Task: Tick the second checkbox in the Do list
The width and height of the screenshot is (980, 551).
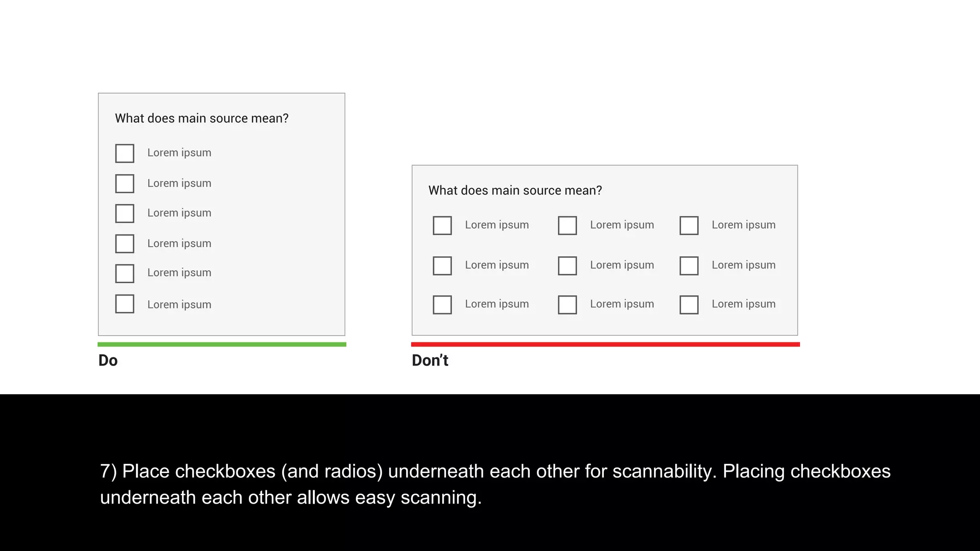Action: pos(124,184)
